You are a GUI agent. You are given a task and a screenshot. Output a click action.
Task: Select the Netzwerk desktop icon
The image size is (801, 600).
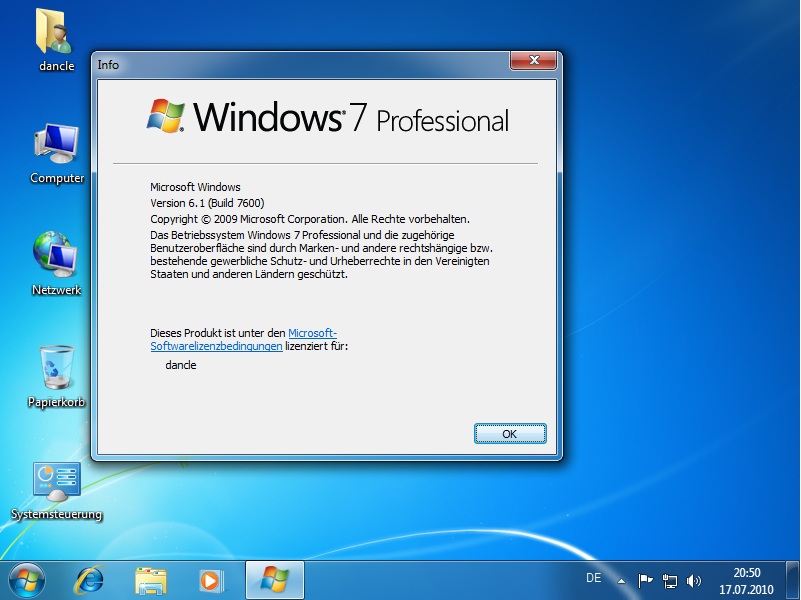[x=56, y=257]
